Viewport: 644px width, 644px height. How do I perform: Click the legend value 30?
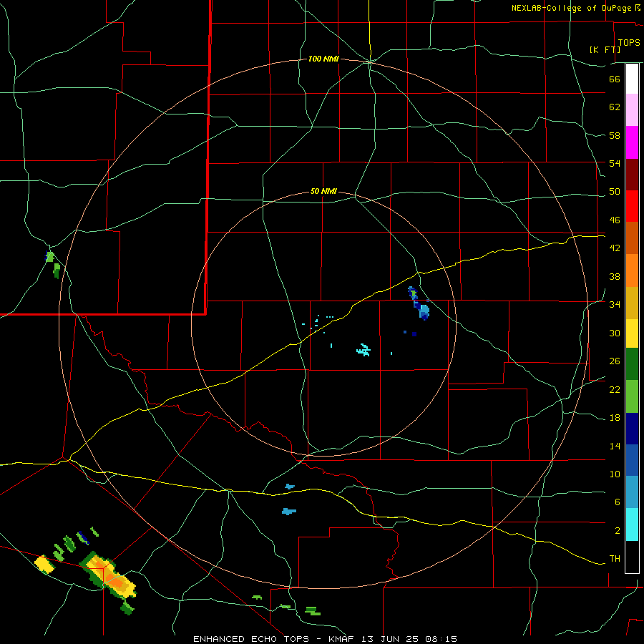(x=615, y=333)
